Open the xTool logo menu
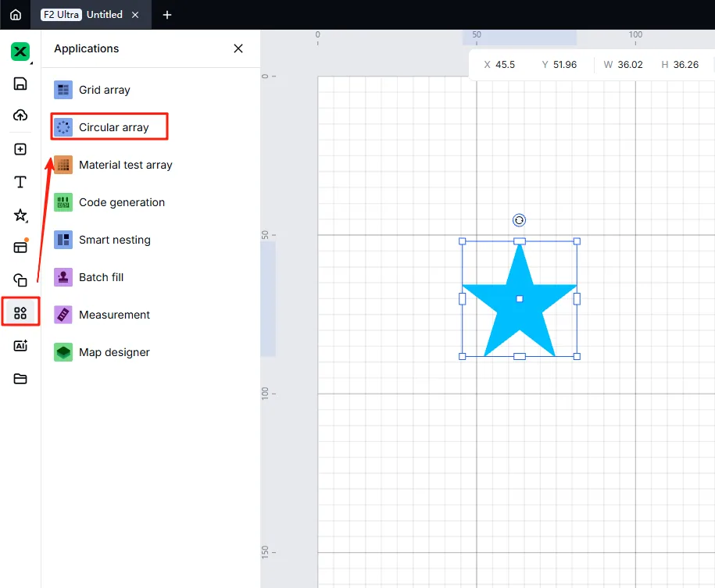The width and height of the screenshot is (715, 588). click(20, 52)
